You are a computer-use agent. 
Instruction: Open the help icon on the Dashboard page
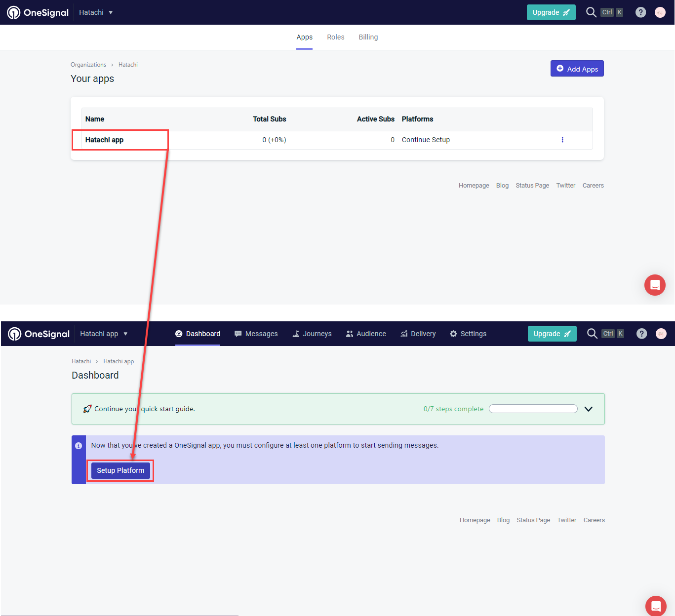click(641, 334)
